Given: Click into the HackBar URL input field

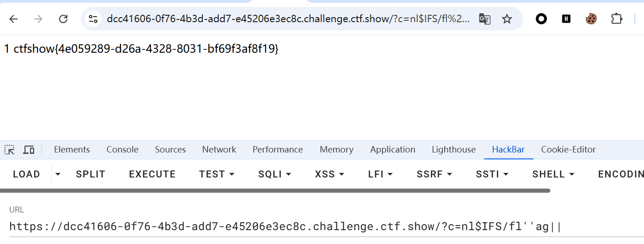Looking at the screenshot, I should (x=286, y=226).
